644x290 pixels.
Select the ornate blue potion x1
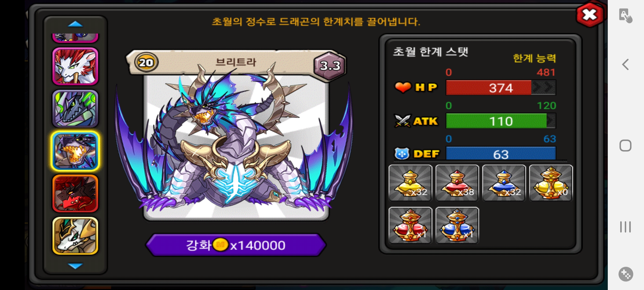pyautogui.click(x=457, y=225)
